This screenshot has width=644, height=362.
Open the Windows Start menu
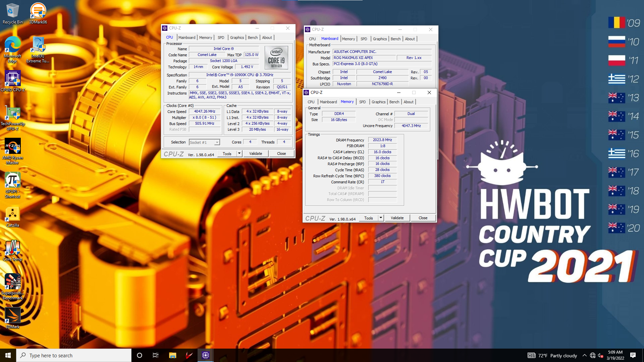click(x=8, y=355)
